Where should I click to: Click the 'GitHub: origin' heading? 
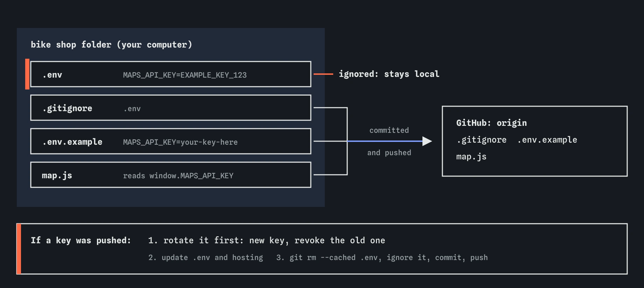point(491,123)
